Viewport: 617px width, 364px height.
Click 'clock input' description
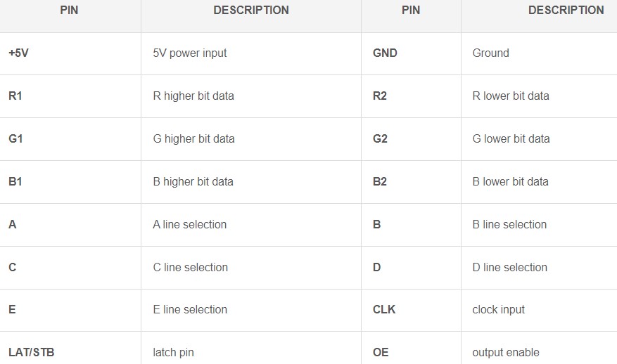pyautogui.click(x=498, y=310)
